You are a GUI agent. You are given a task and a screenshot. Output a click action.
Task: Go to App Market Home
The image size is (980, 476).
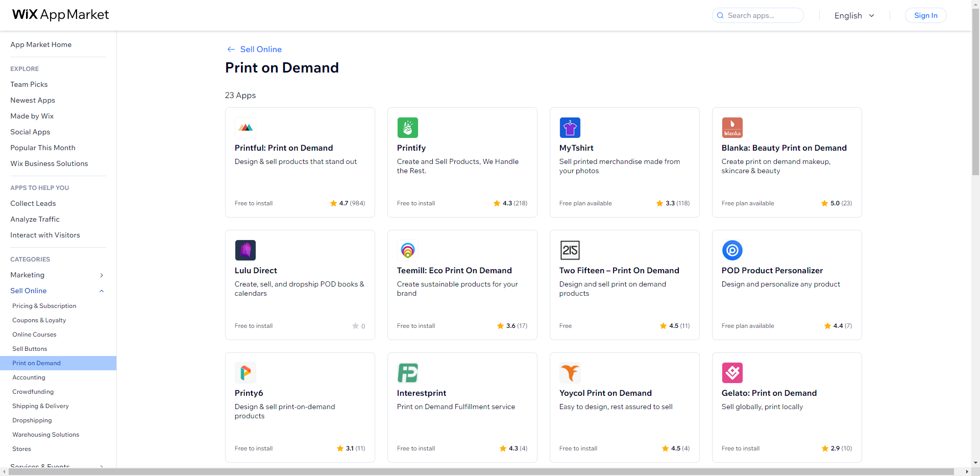pos(41,44)
